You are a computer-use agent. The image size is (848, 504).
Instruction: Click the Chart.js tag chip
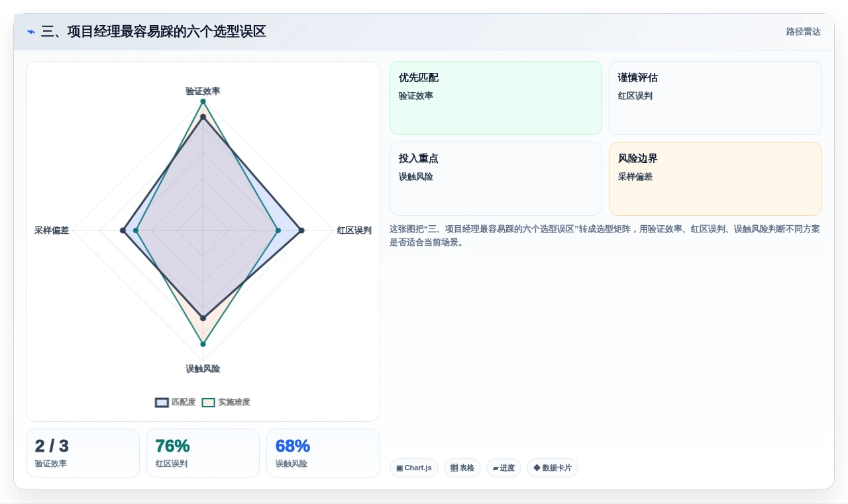point(414,468)
